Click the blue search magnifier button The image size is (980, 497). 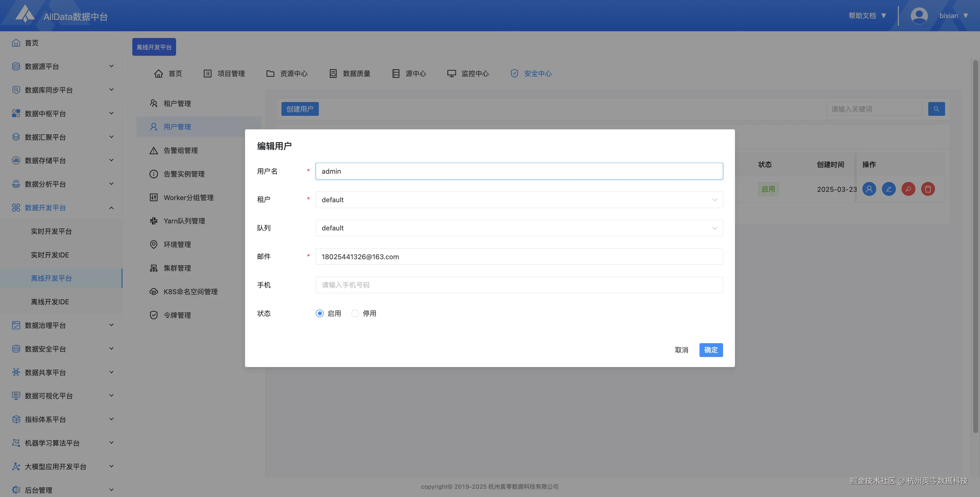pyautogui.click(x=936, y=109)
